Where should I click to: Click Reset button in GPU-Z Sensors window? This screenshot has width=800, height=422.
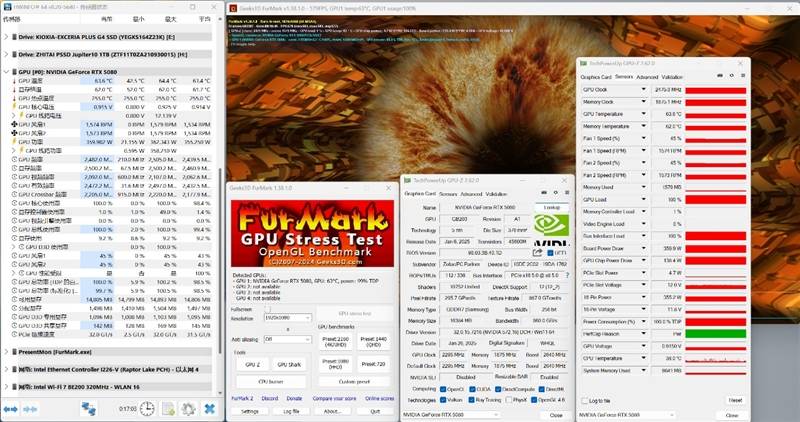coord(735,400)
